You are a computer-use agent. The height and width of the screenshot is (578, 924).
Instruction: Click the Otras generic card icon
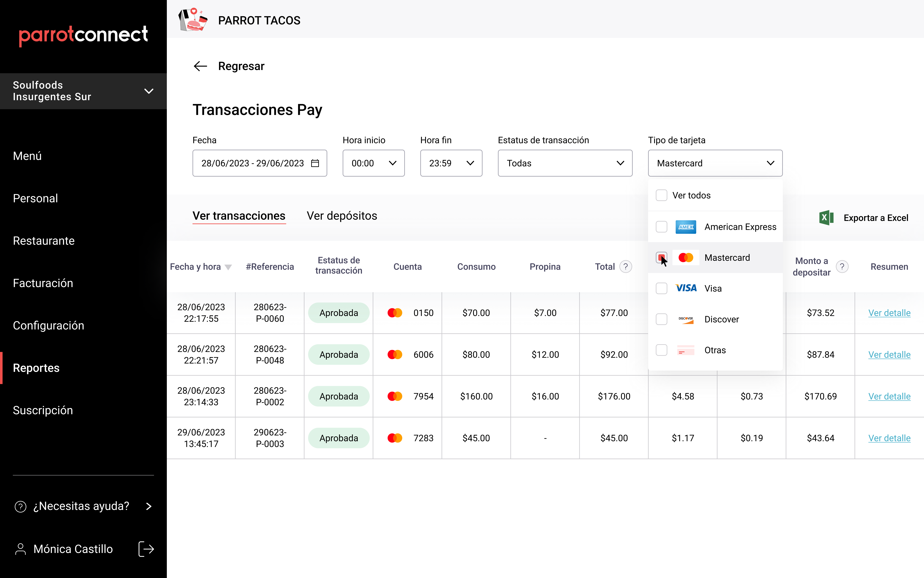pos(686,350)
